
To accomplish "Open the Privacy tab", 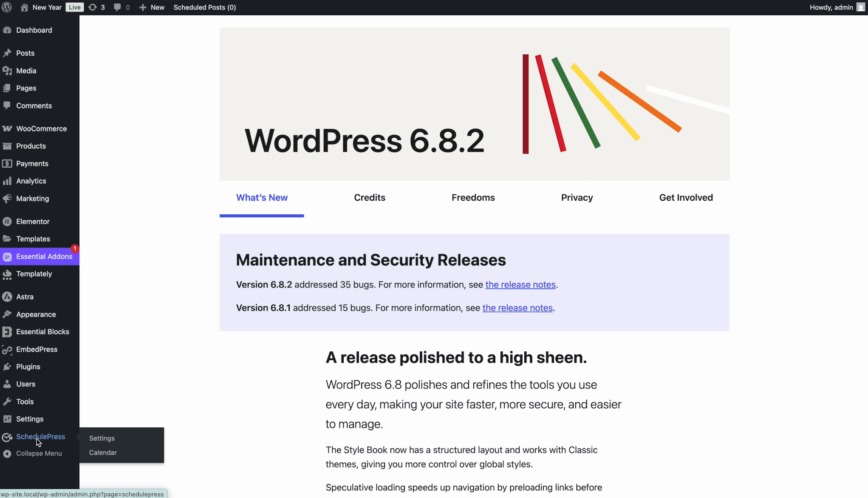I will (577, 198).
